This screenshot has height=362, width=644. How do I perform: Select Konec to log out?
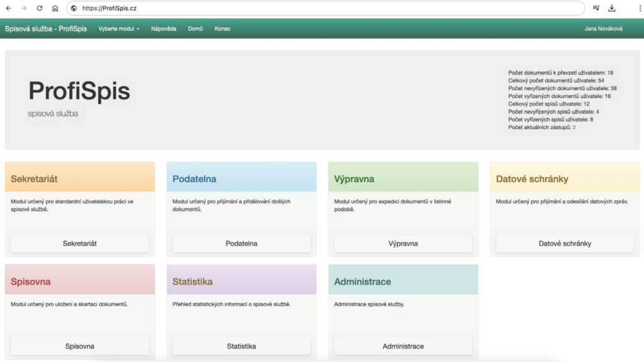click(222, 29)
